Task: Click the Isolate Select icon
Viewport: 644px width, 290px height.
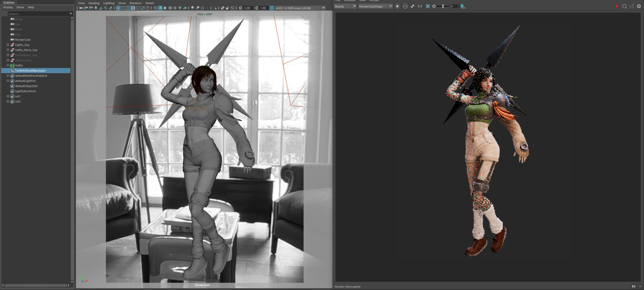Action: pyautogui.click(x=215, y=8)
